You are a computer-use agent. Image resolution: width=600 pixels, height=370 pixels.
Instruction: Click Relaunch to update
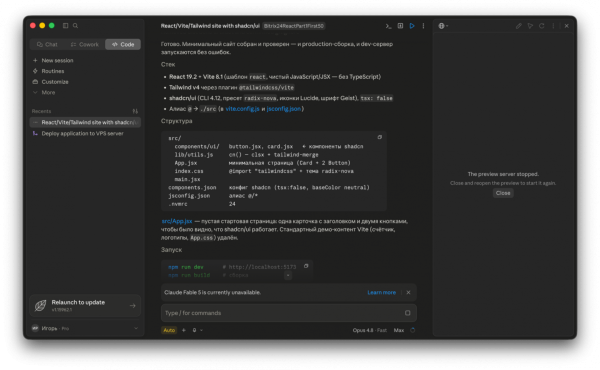pos(85,306)
